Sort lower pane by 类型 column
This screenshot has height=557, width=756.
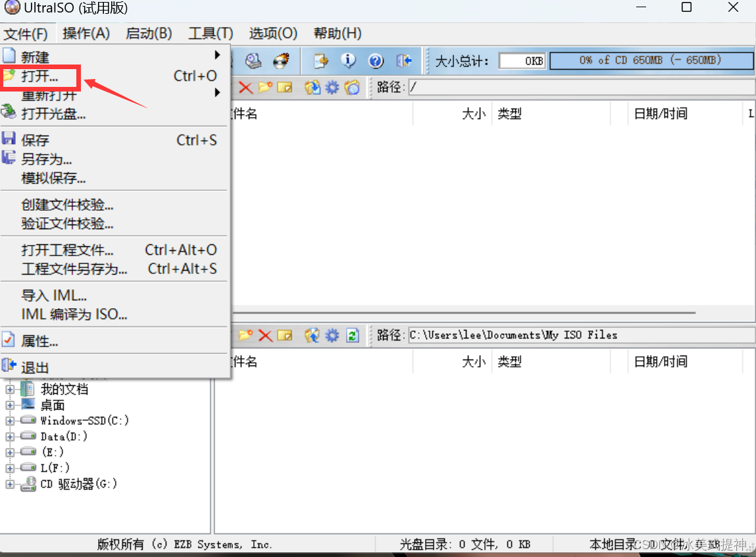(x=551, y=361)
